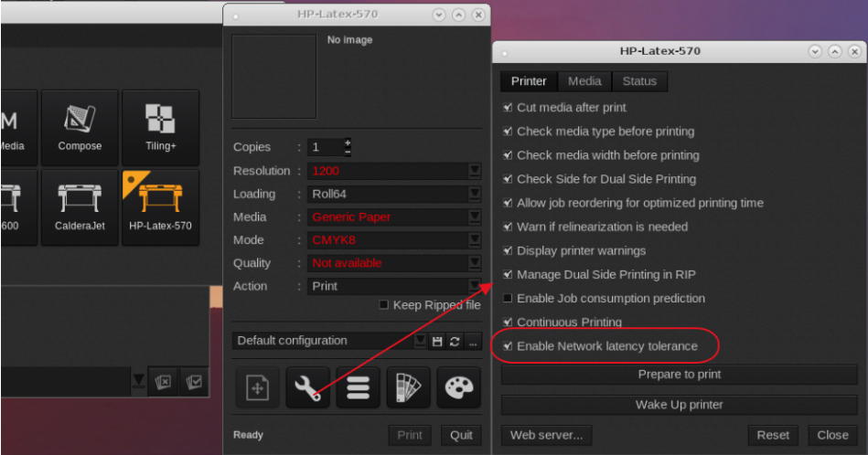
Task: Open the paint palette color icon
Action: pyautogui.click(x=458, y=387)
